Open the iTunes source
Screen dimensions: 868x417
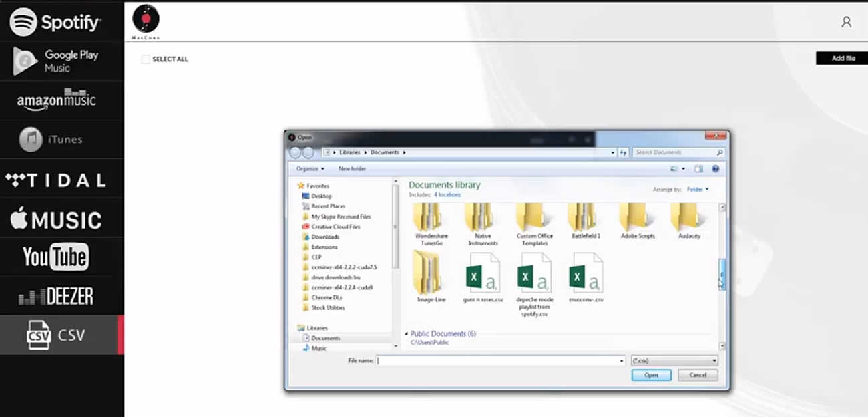point(61,140)
